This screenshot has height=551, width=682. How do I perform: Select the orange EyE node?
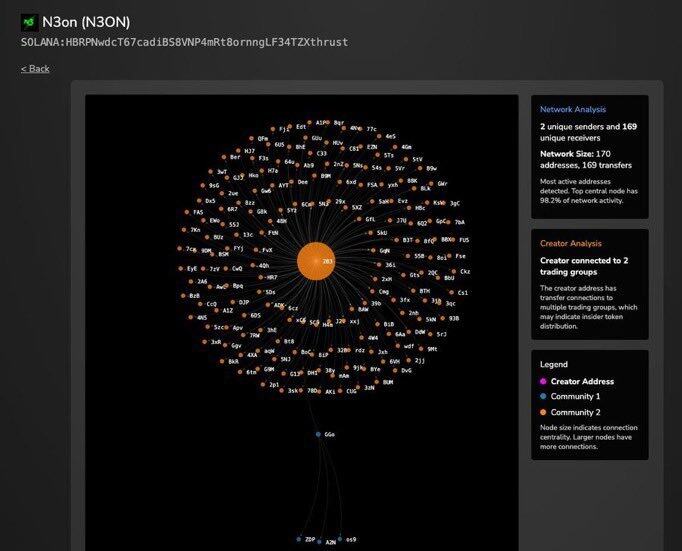pyautogui.click(x=181, y=268)
